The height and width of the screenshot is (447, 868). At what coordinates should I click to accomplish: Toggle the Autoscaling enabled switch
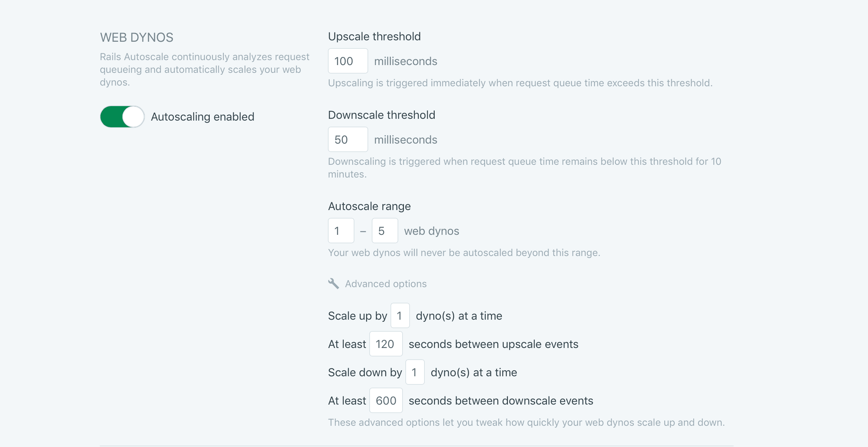(122, 117)
